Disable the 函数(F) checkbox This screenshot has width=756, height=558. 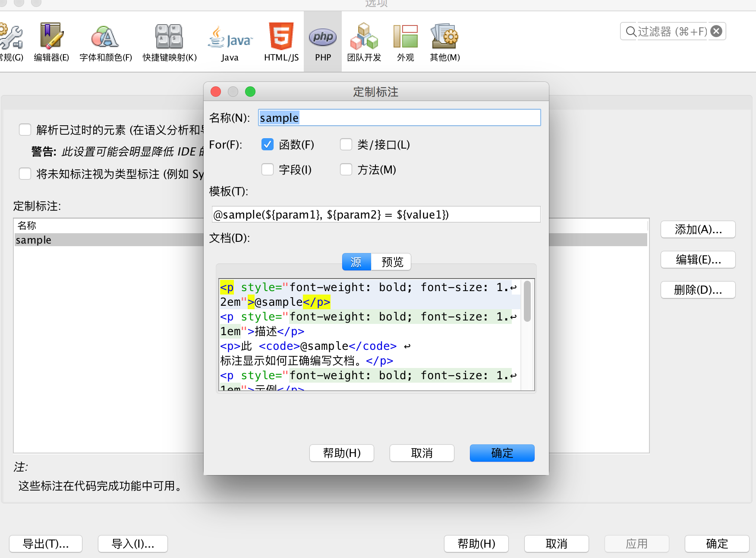point(267,144)
